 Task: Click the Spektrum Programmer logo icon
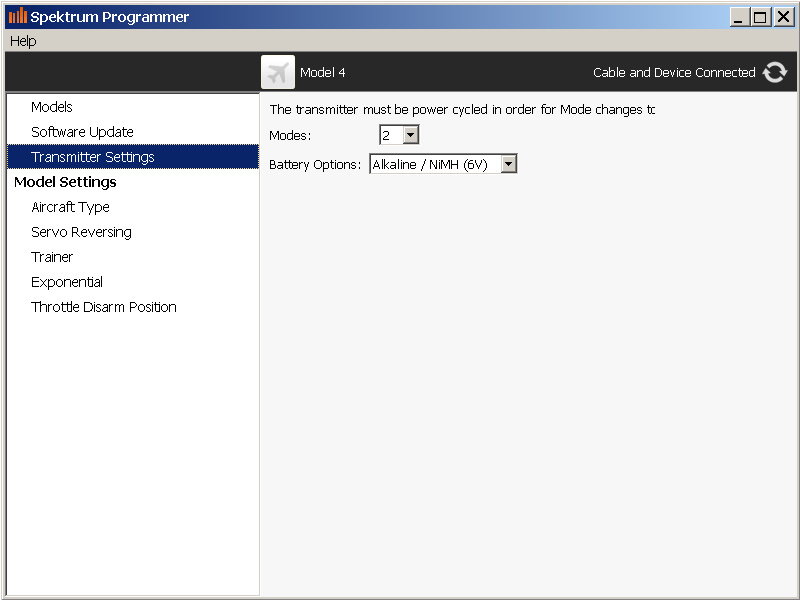click(x=17, y=16)
